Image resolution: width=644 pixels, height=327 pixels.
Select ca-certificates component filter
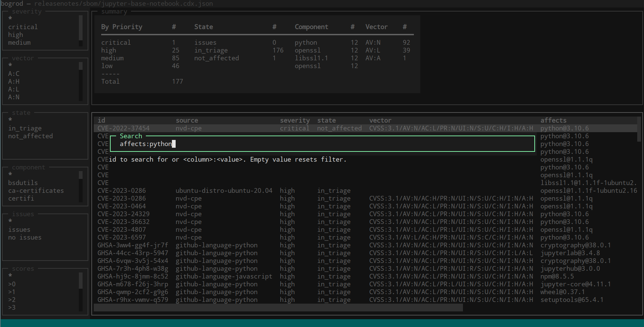click(36, 190)
